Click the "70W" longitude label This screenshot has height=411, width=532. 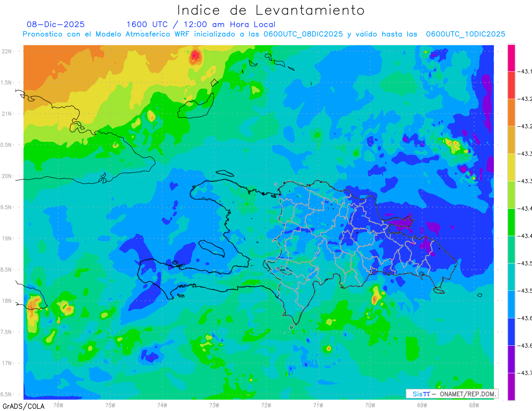coord(370,404)
